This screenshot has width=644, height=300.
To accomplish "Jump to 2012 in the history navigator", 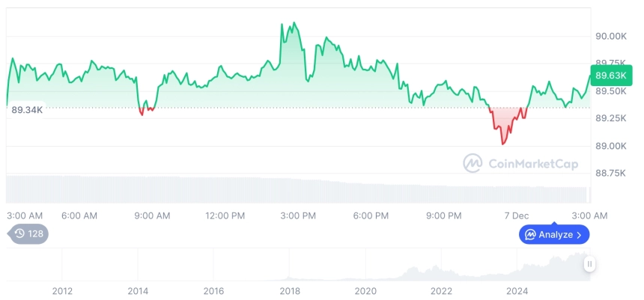I will point(62,290).
